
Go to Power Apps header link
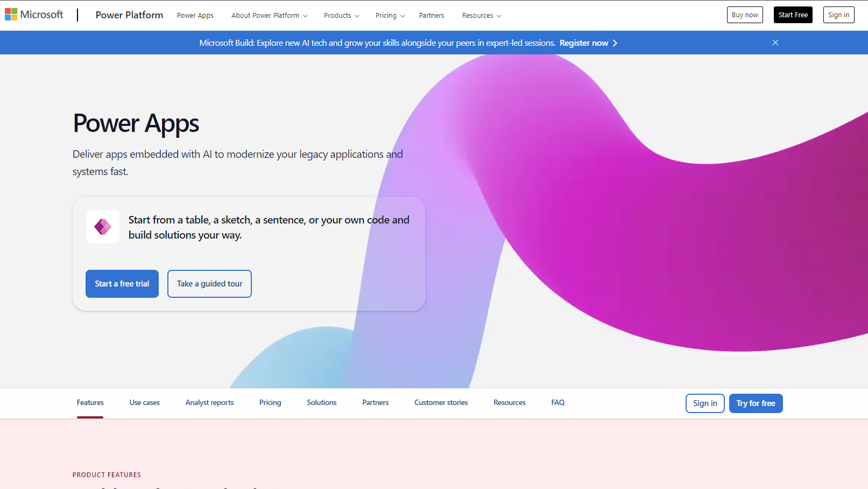[x=195, y=16]
